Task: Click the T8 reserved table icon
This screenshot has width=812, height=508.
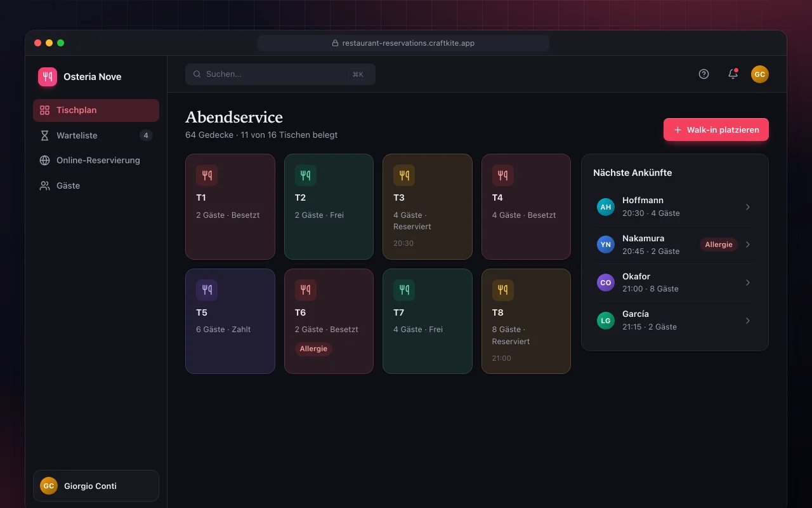Action: coord(503,290)
